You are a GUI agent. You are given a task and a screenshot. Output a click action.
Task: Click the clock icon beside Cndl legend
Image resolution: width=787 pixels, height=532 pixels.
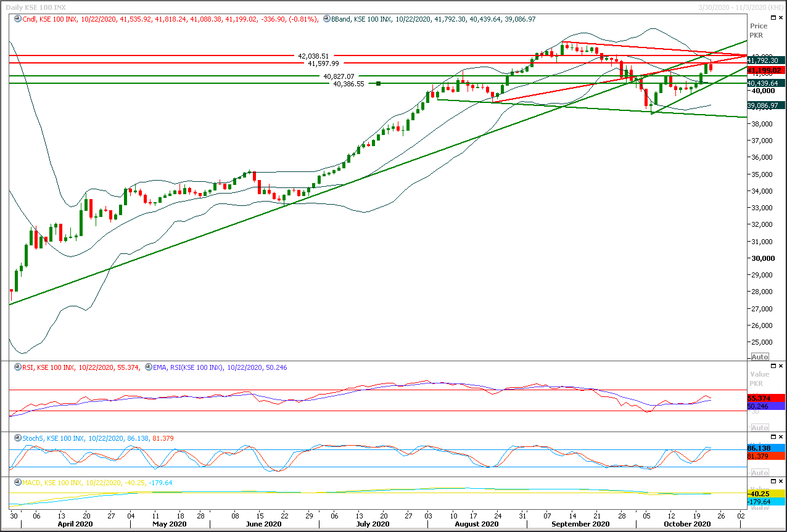pyautogui.click(x=19, y=19)
